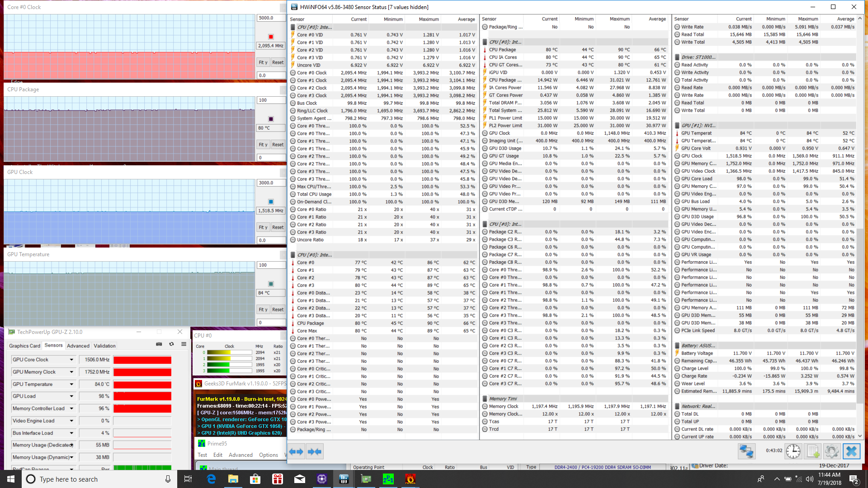
Task: Click the red Core #0 Clock color swatch
Action: click(271, 37)
